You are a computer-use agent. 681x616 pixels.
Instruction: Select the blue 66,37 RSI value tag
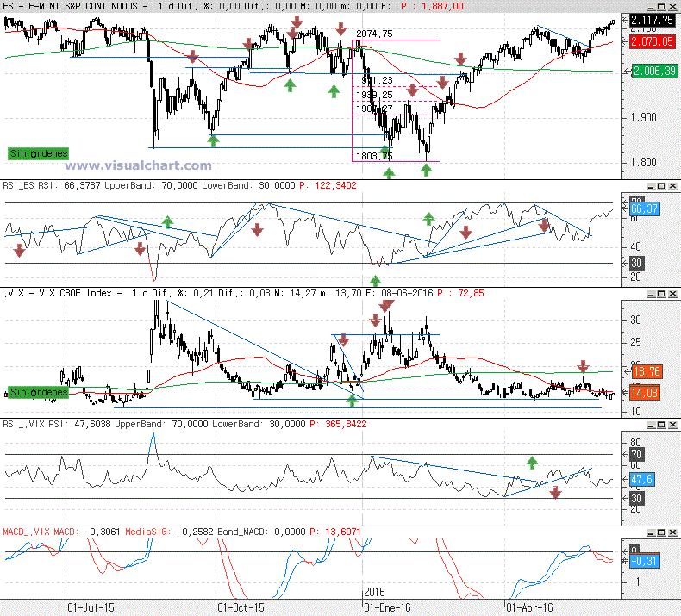click(x=645, y=208)
